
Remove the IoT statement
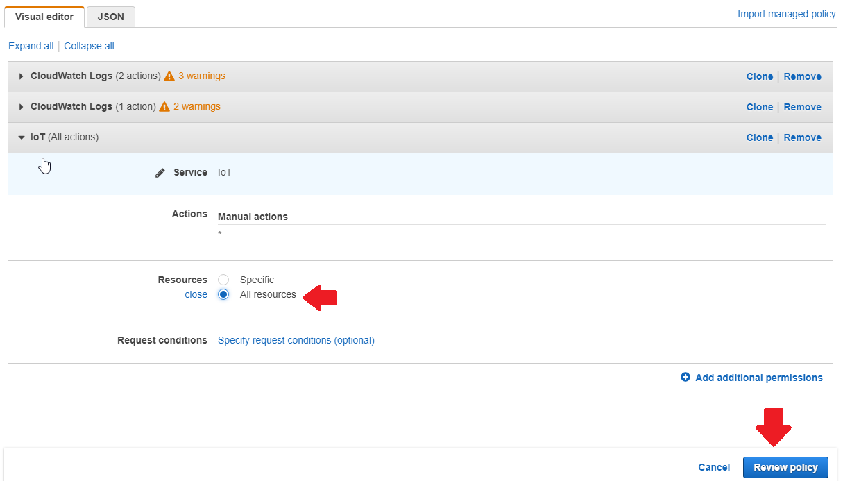[803, 137]
